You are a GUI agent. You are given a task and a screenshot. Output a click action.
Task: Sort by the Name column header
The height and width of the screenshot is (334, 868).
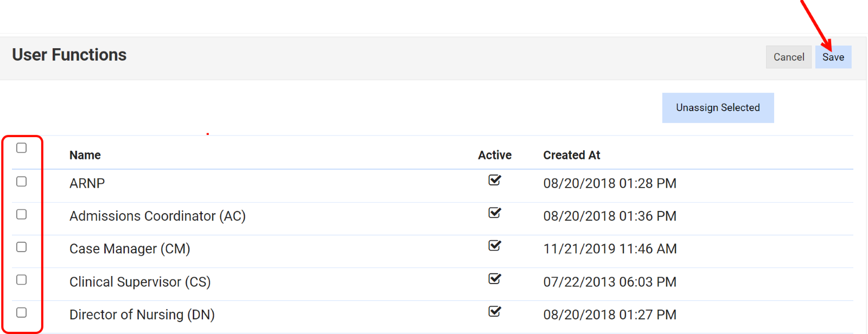click(x=85, y=155)
